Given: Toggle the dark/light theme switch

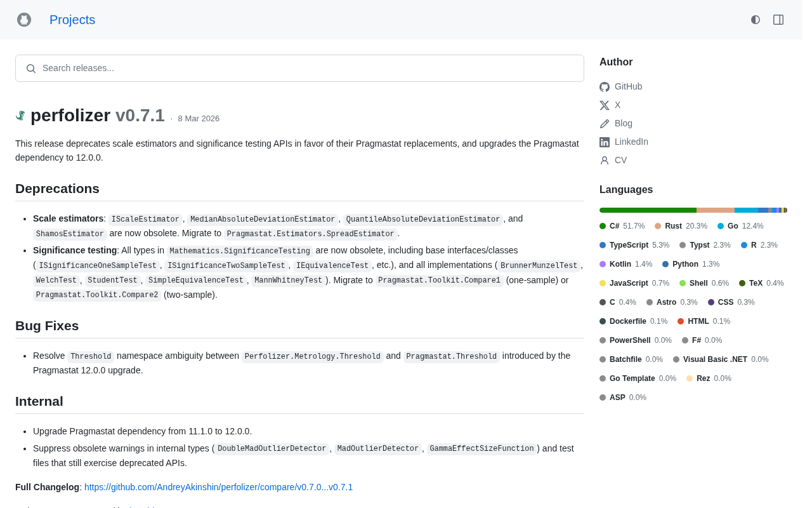Looking at the screenshot, I should [x=756, y=20].
